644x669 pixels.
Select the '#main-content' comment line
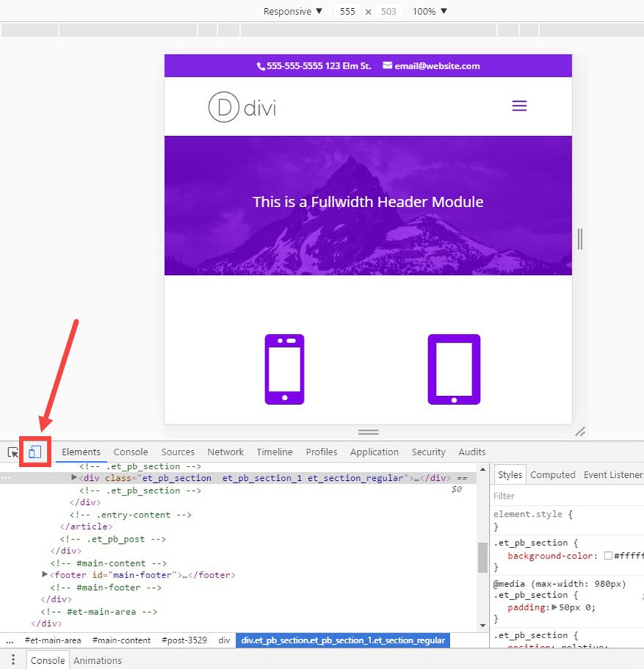[x=108, y=563]
